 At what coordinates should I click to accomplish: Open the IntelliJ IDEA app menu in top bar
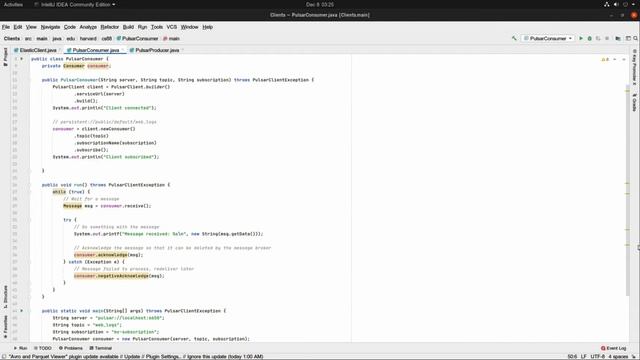[74, 4]
